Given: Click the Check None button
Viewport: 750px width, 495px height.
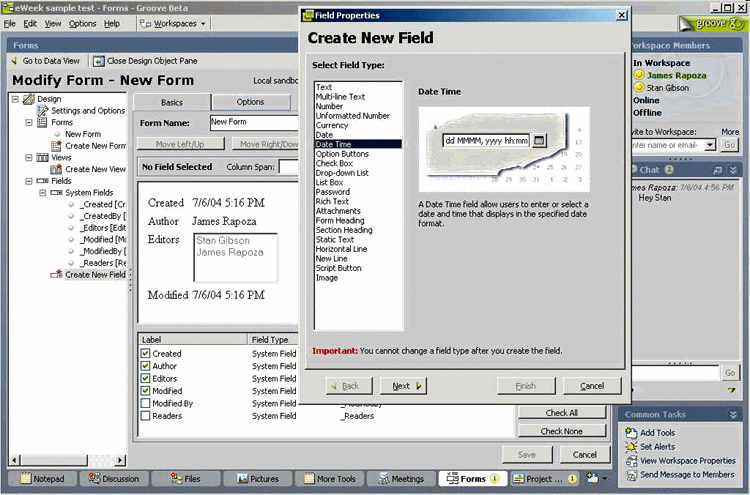Looking at the screenshot, I should click(x=562, y=431).
